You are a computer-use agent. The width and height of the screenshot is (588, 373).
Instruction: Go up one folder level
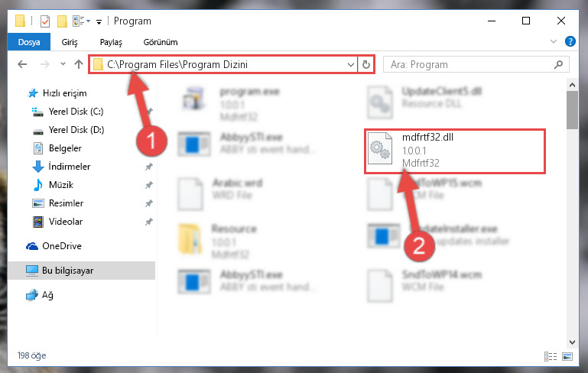click(x=79, y=64)
